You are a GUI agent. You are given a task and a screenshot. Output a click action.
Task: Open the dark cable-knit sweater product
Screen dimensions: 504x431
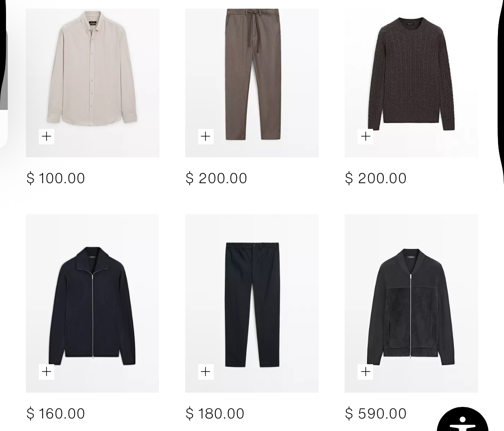[411, 83]
